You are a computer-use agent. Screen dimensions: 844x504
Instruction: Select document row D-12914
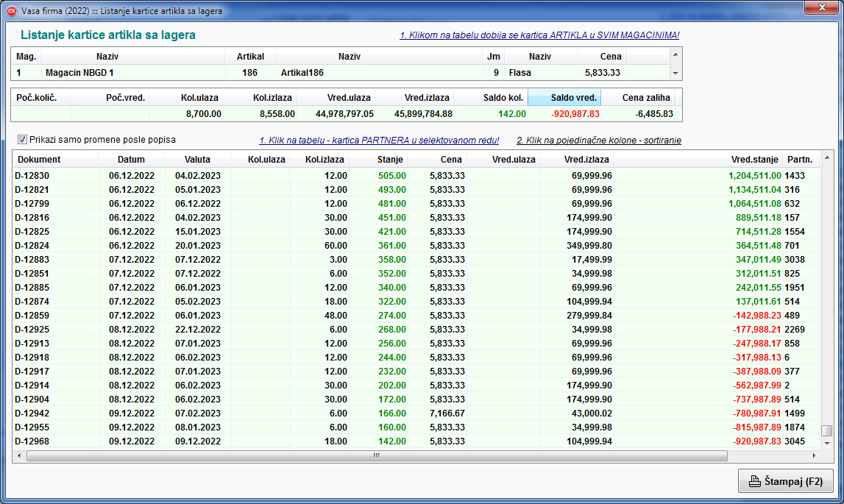pyautogui.click(x=416, y=386)
